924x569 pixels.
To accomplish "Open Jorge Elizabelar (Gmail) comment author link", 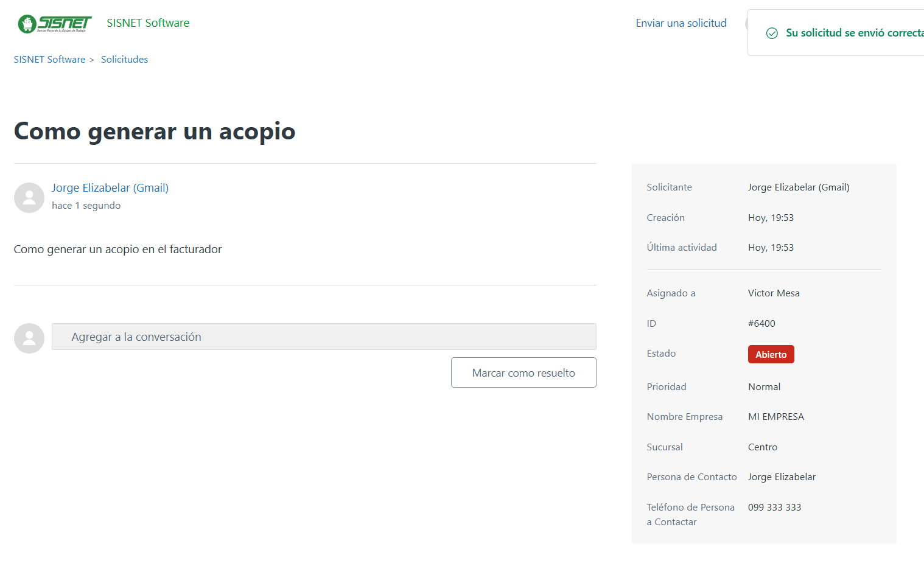I will click(110, 188).
